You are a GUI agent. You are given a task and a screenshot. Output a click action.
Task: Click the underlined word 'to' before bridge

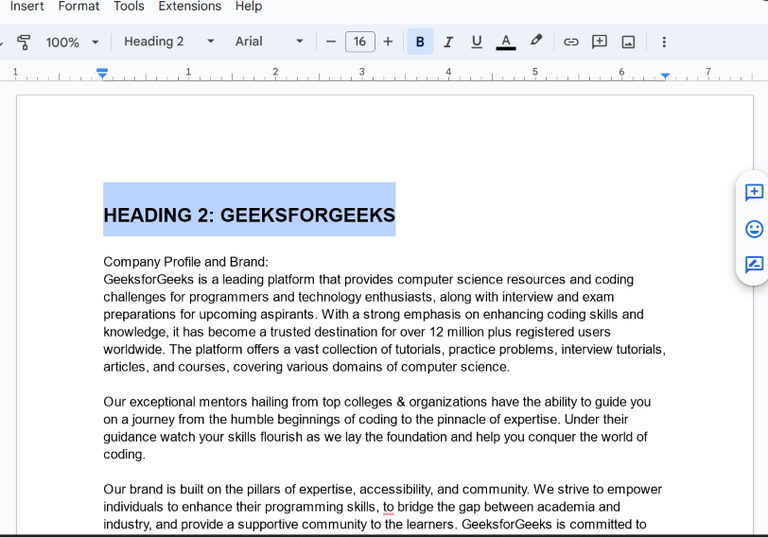(388, 507)
